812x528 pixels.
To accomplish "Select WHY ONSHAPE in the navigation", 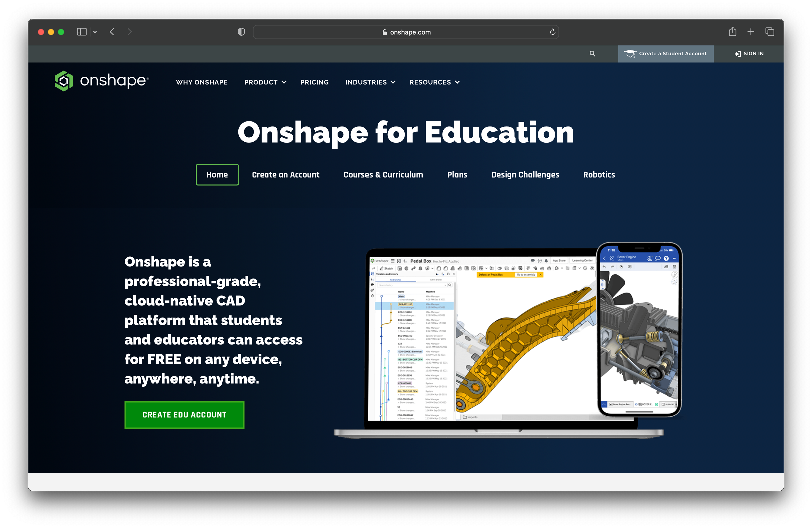I will click(202, 82).
